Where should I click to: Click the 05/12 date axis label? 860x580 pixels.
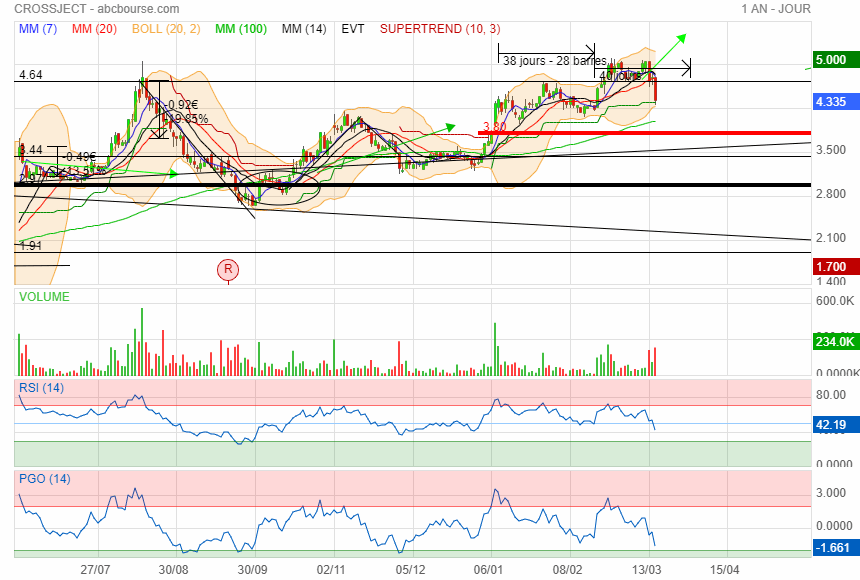410,570
